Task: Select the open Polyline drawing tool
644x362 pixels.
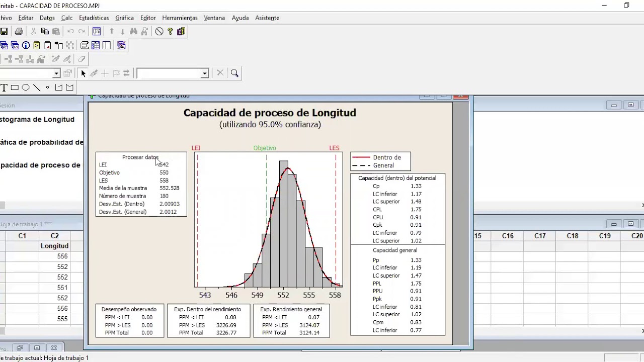Action: tap(59, 87)
